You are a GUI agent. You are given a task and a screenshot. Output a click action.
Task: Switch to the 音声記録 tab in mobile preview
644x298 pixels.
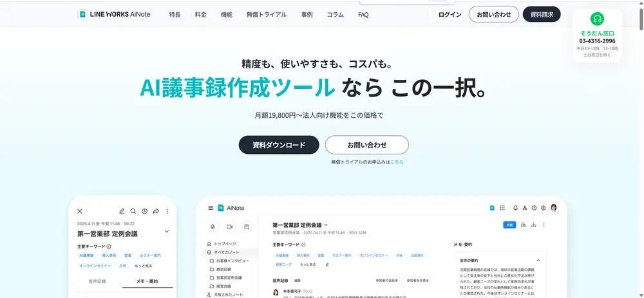click(x=97, y=281)
